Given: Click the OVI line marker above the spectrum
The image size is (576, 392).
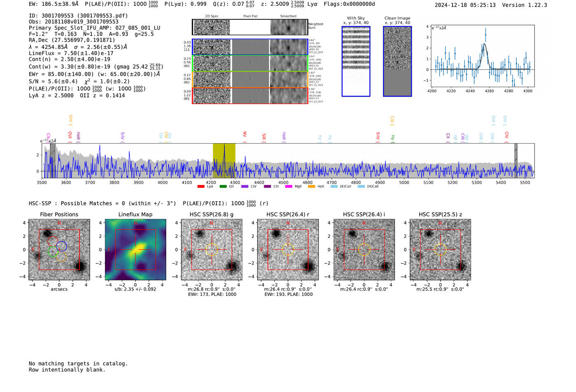Looking at the screenshot, I should tap(70, 136).
